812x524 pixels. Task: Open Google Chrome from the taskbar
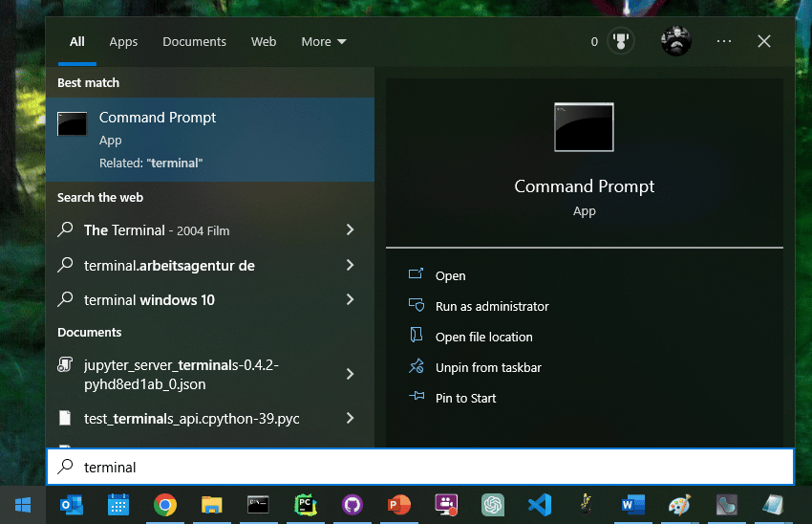(x=165, y=504)
